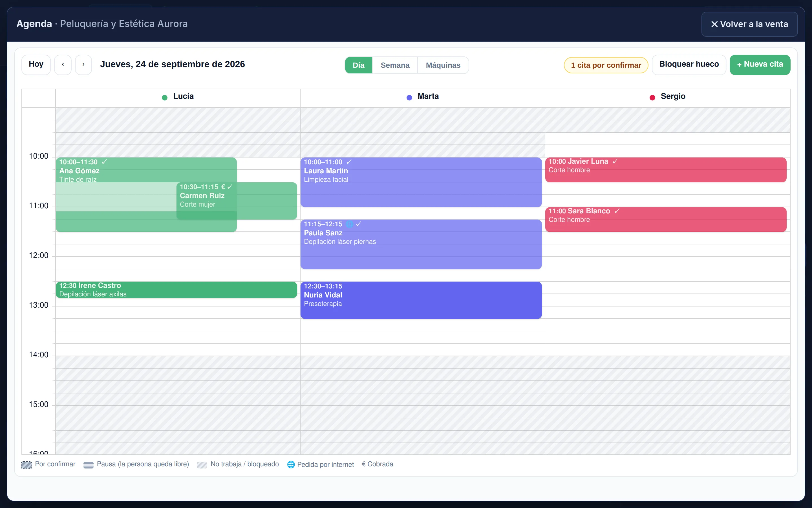Click the X icon in Volver a la venta
This screenshot has width=812, height=508.
[714, 24]
